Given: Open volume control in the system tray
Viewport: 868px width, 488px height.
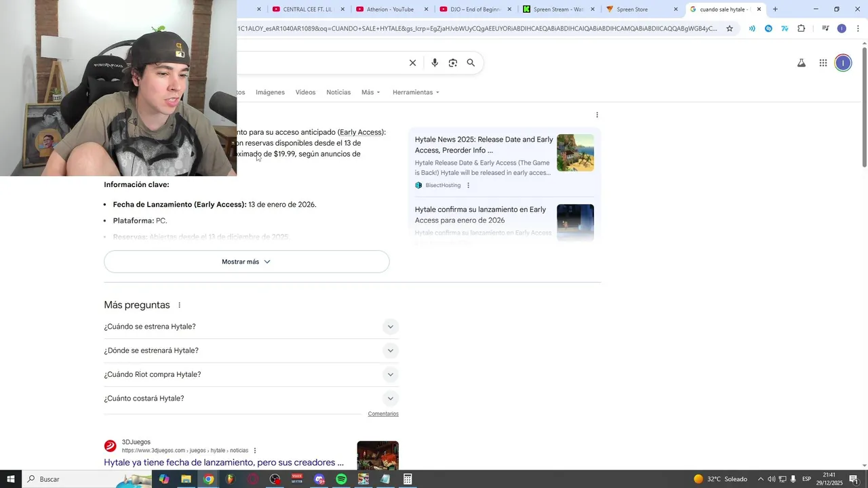Looking at the screenshot, I should click(x=771, y=479).
